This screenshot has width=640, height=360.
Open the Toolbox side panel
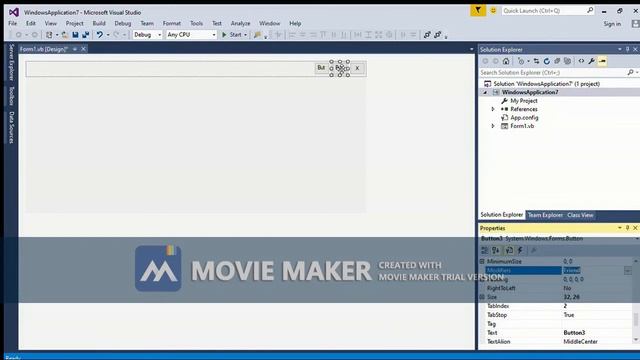pyautogui.click(x=11, y=96)
